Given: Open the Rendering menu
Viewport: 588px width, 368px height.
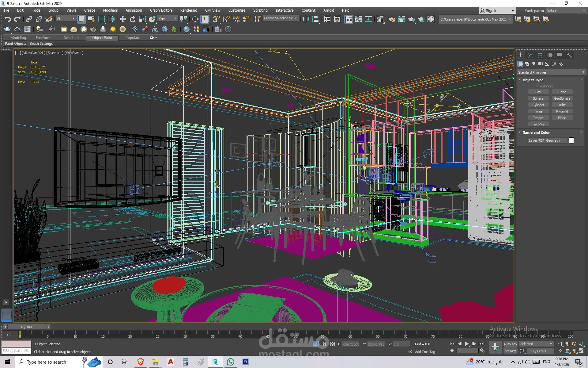Looking at the screenshot, I should point(188,10).
